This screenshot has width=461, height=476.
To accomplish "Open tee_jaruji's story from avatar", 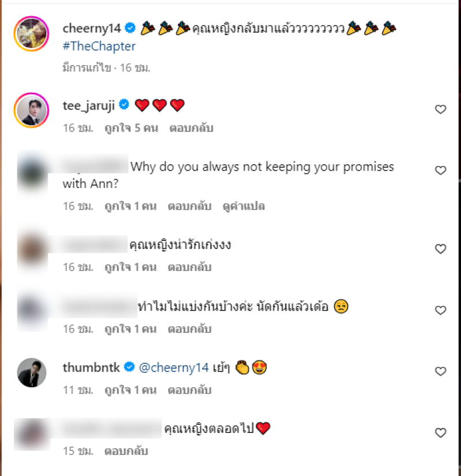I will point(31,110).
